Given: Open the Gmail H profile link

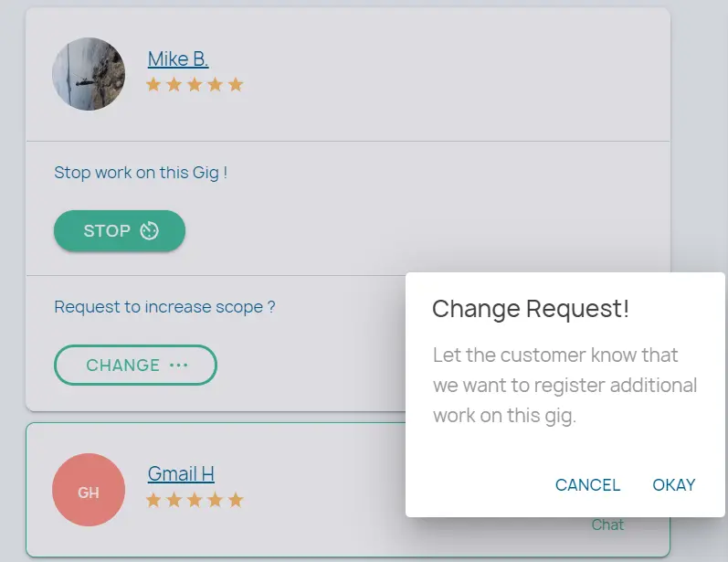Looking at the screenshot, I should pos(181,473).
